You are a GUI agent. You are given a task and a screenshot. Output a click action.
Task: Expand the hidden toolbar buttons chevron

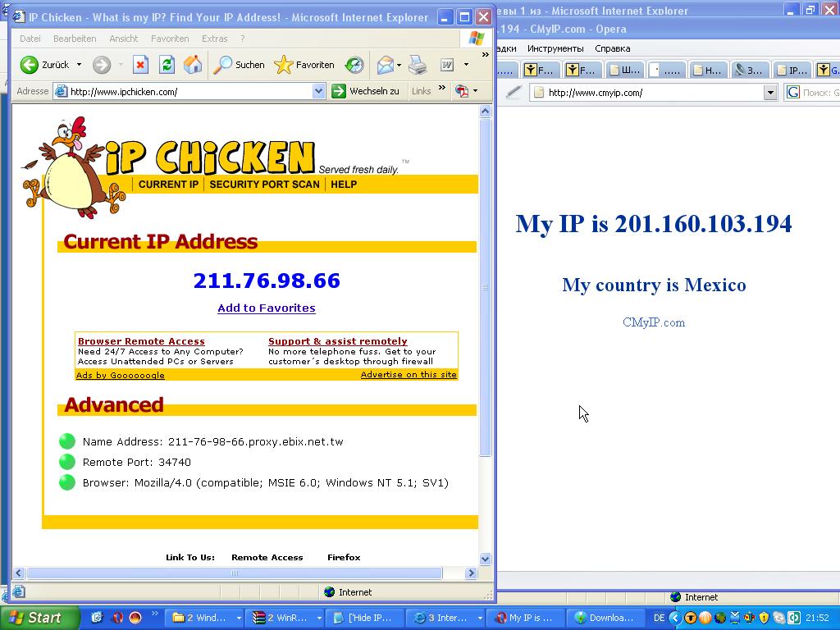coord(485,55)
